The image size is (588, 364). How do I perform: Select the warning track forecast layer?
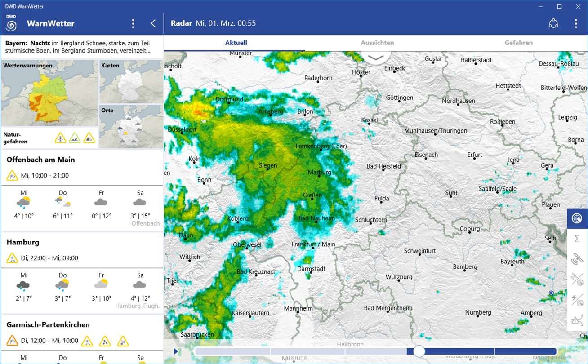tap(577, 320)
